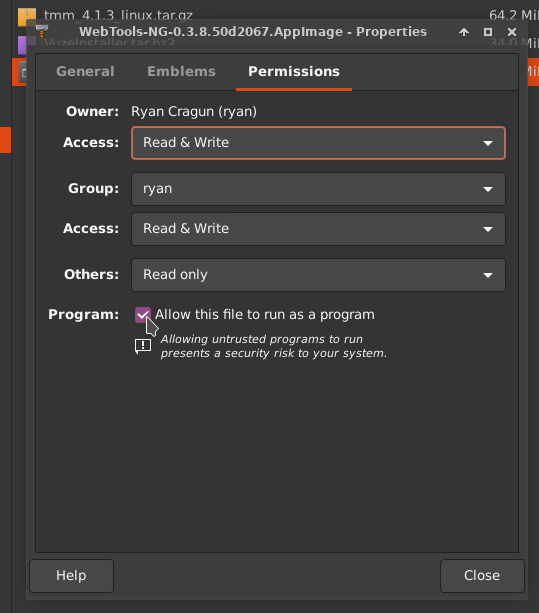Open the group Access dropdown
The image size is (539, 613).
tap(318, 229)
